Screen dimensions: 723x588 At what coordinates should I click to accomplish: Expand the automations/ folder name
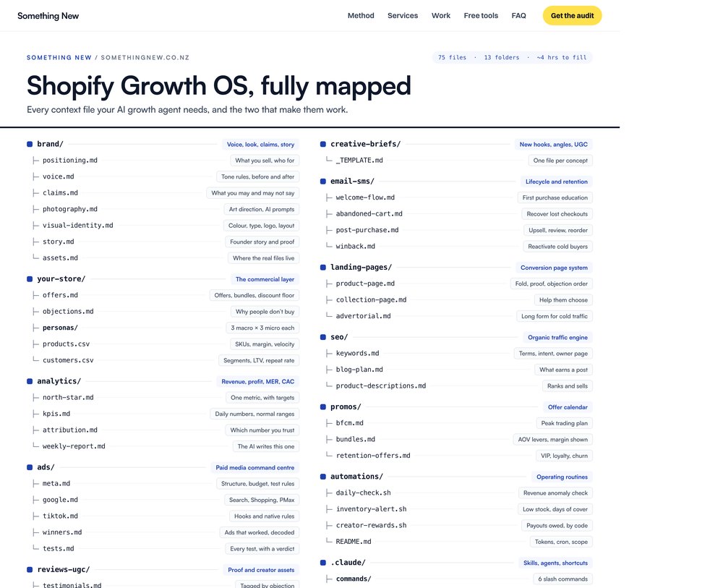(356, 477)
